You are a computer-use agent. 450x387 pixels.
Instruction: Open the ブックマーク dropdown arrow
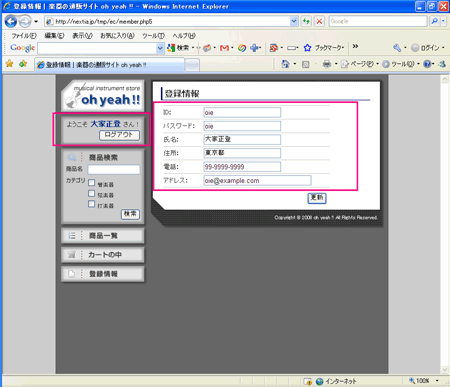click(343, 48)
